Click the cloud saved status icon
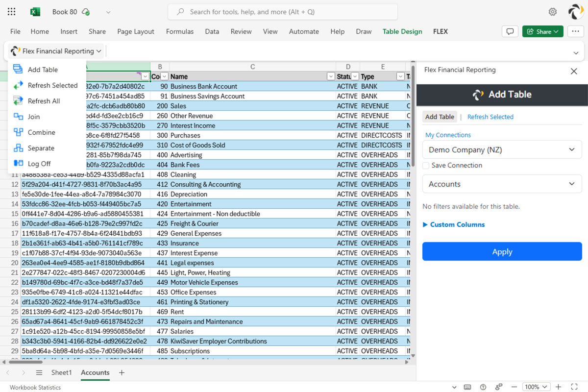 [86, 12]
